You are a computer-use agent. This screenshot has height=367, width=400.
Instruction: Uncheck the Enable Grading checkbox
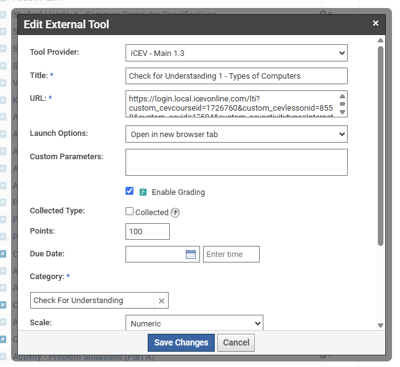(x=129, y=191)
